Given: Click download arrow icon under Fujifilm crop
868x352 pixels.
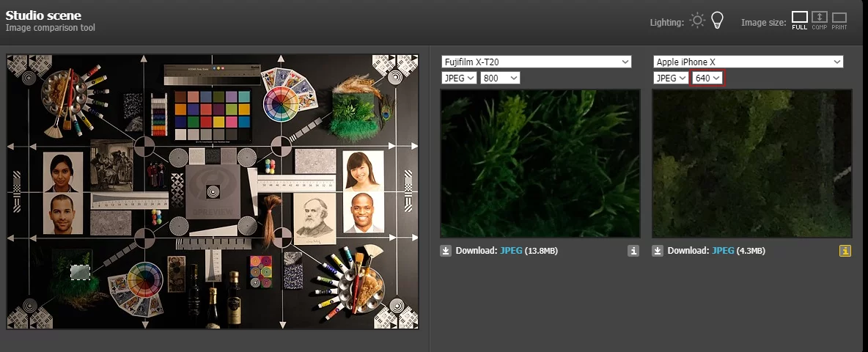Looking at the screenshot, I should [x=446, y=251].
